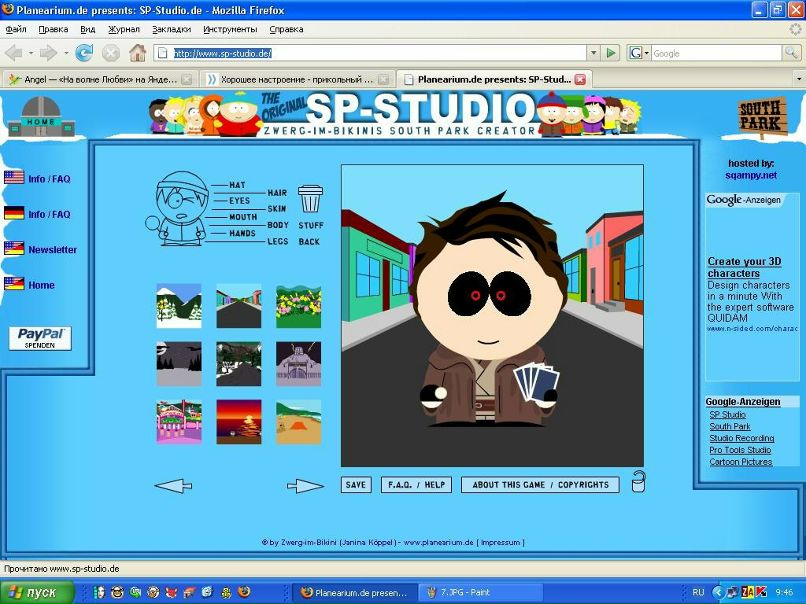Open the Newsletter link
This screenshot has width=806, height=604.
52,250
